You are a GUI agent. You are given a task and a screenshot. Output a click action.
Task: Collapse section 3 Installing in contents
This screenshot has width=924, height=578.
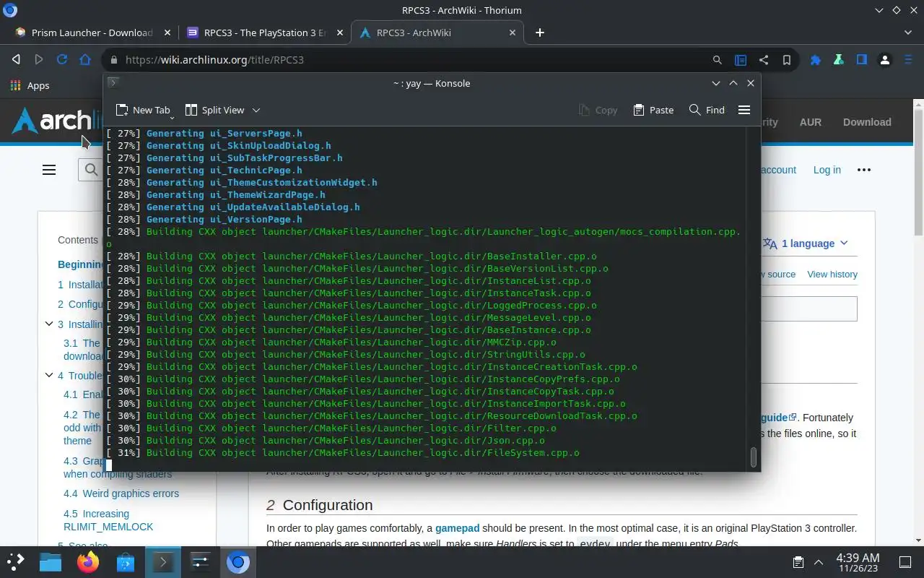coord(49,324)
